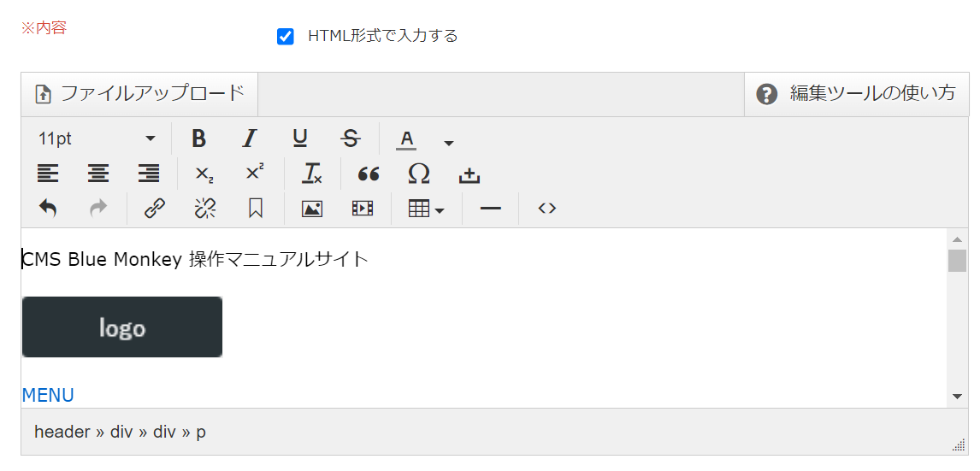The width and height of the screenshot is (980, 471).
Task: Undo the last edit
Action: [x=48, y=208]
